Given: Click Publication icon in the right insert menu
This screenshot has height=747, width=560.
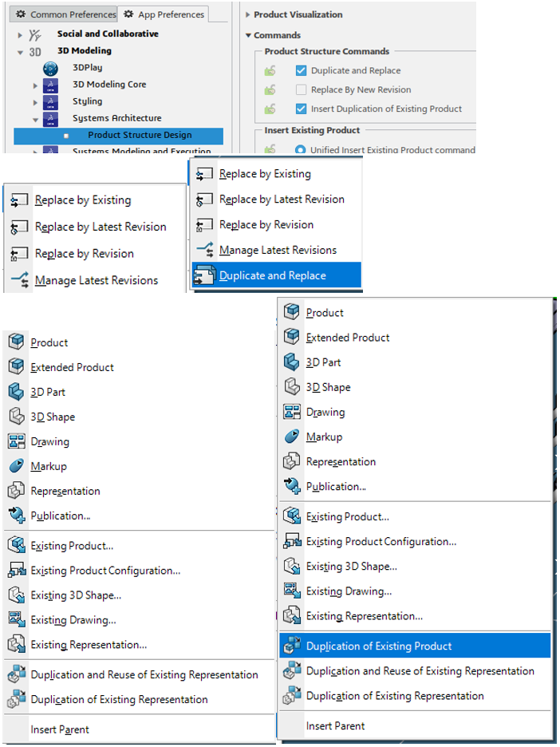Looking at the screenshot, I should [x=292, y=486].
